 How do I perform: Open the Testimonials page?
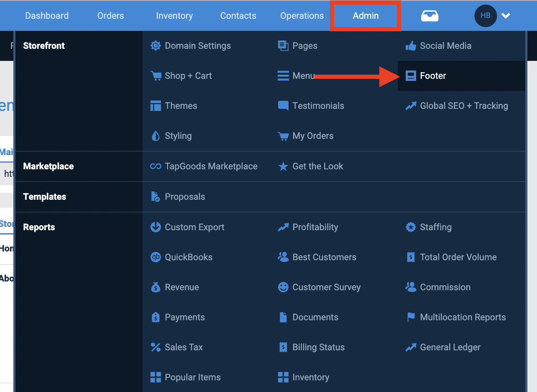pos(318,106)
